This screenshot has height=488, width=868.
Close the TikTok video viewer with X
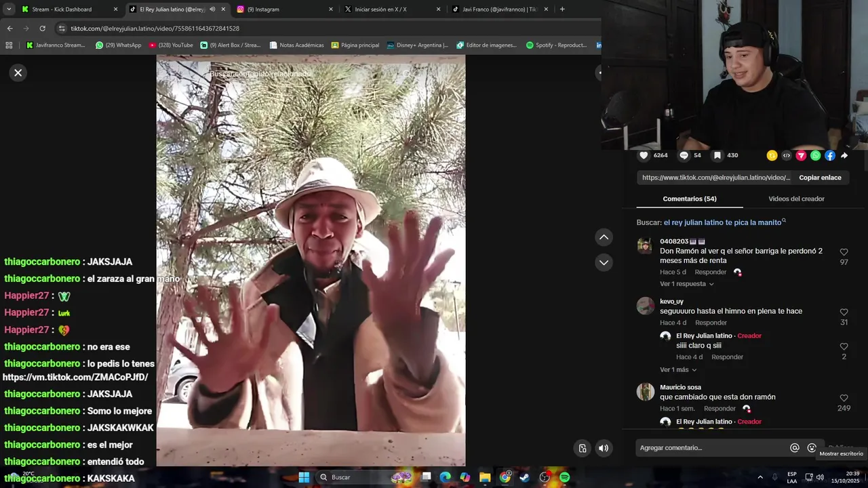(18, 73)
